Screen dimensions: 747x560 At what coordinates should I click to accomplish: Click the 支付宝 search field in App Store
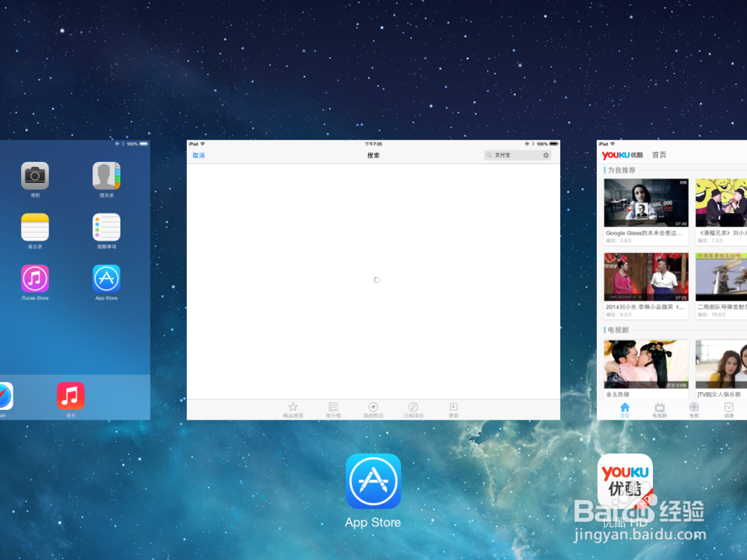(x=518, y=155)
